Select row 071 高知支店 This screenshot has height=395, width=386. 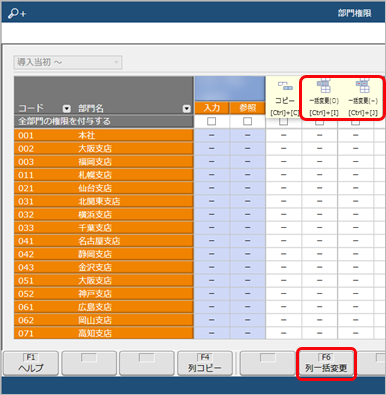(x=104, y=333)
